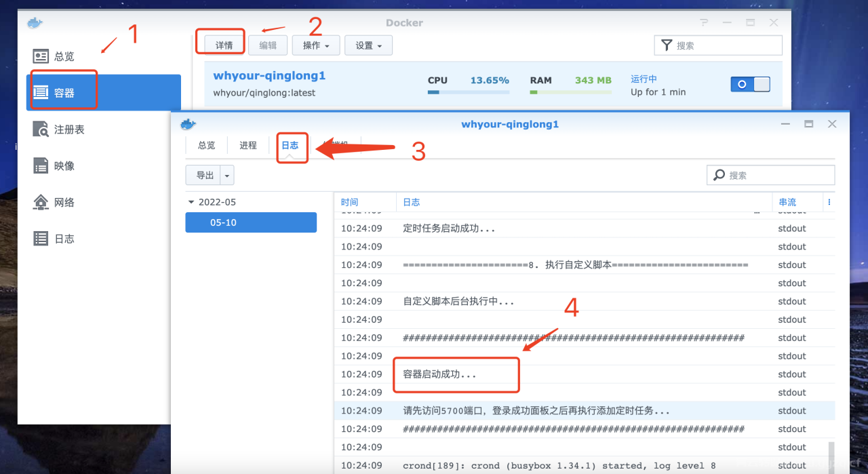Open the 导出 export dropdown arrow
The height and width of the screenshot is (474, 868).
point(227,174)
